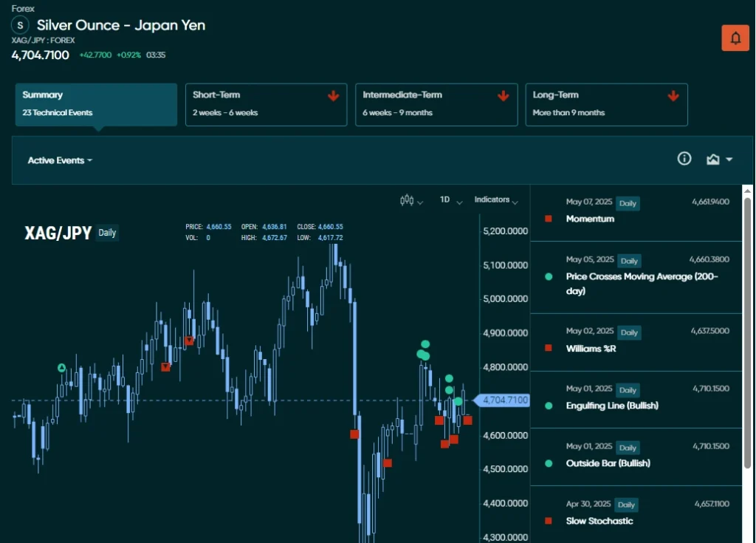Open the 1D timeframe dropdown
Screen dimensions: 756x543
pyautogui.click(x=450, y=199)
